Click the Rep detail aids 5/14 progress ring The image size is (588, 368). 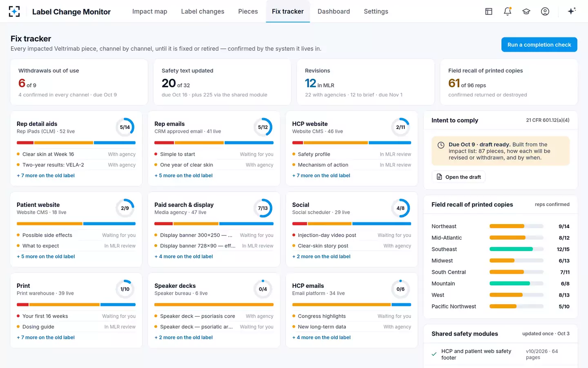click(x=125, y=127)
